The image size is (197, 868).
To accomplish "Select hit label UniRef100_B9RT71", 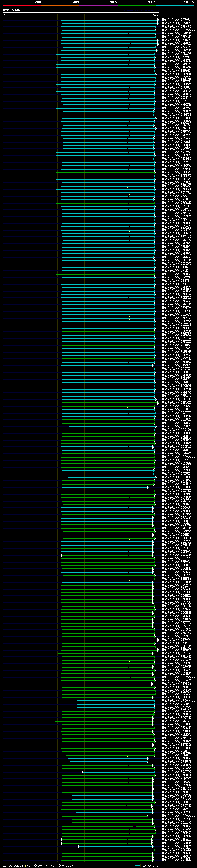I will [177, 721].
